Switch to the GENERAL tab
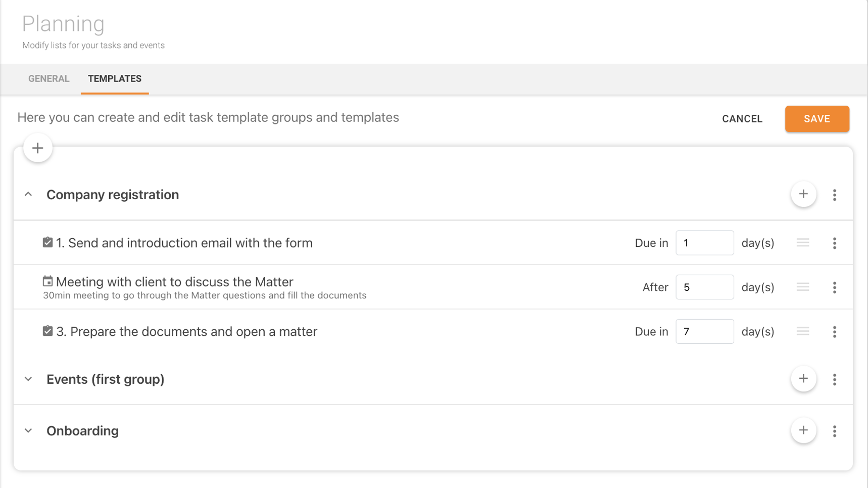 (49, 78)
